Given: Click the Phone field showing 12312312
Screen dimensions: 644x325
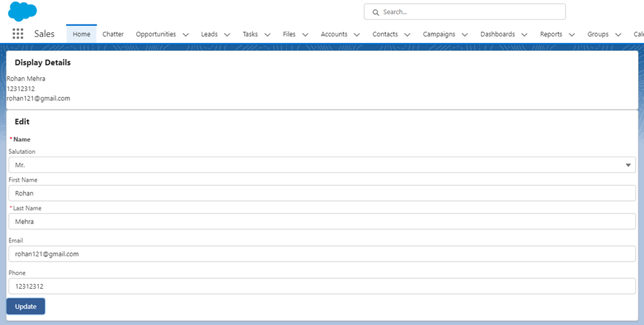Looking at the screenshot, I should tap(322, 287).
